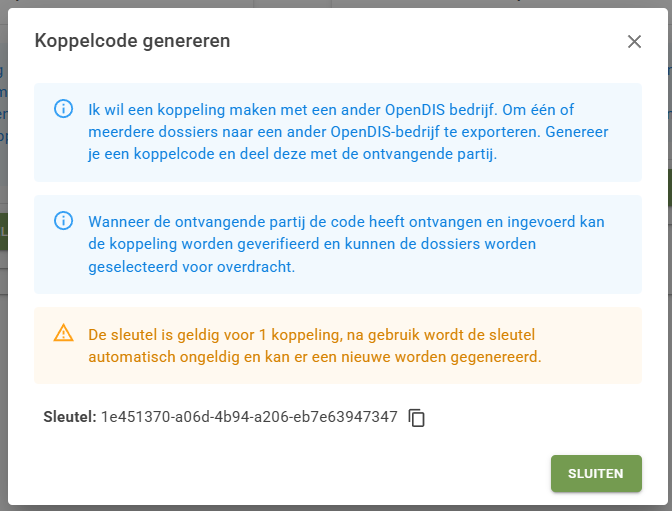The height and width of the screenshot is (511, 672).
Task: Click empty footer area left of SLUITEN
Action: pyautogui.click(x=279, y=473)
